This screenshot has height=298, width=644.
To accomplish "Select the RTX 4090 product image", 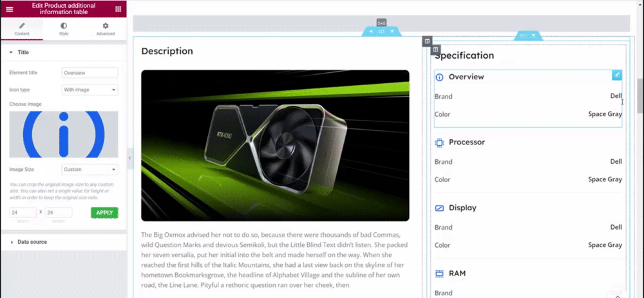I will coord(275,145).
